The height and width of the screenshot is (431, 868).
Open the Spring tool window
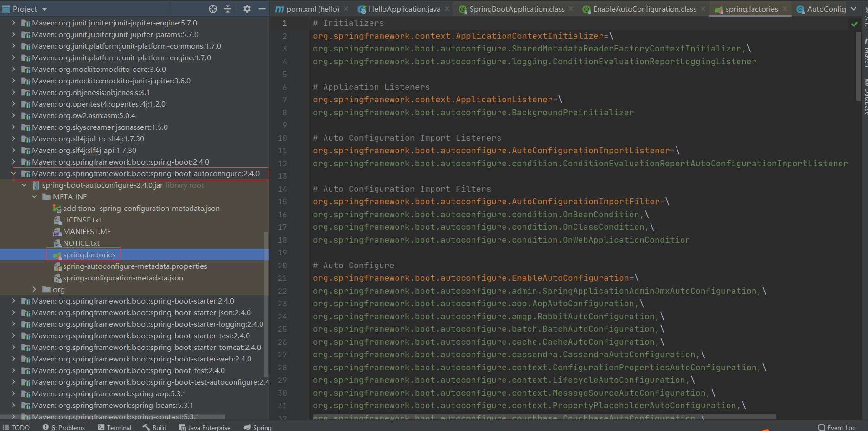(x=258, y=427)
